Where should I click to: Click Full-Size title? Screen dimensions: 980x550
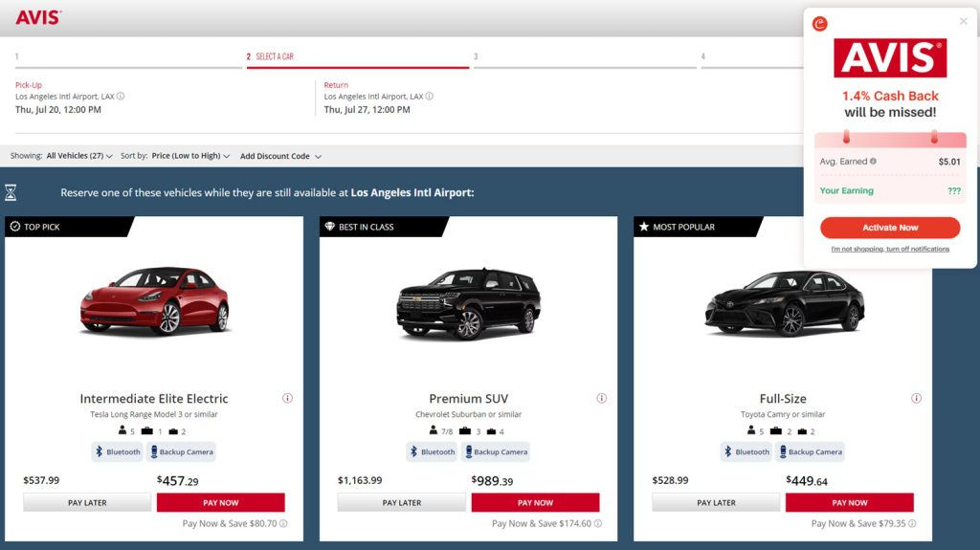click(x=783, y=398)
